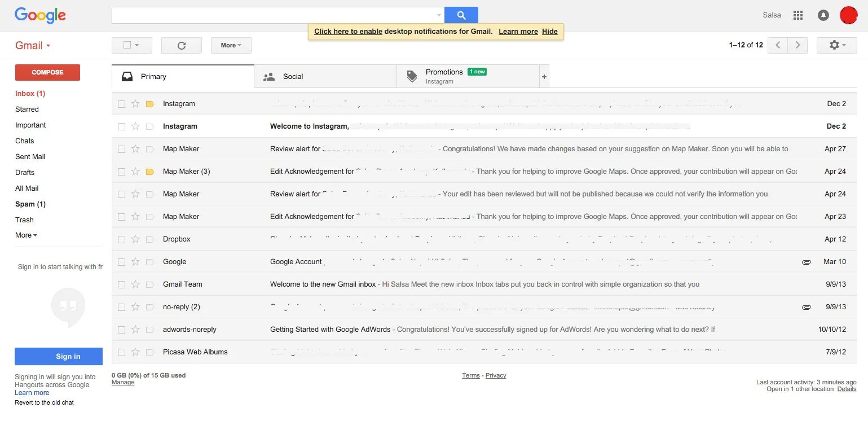This screenshot has height=421, width=868.
Task: Tick the unread Instagram email checkbox
Action: click(x=121, y=126)
